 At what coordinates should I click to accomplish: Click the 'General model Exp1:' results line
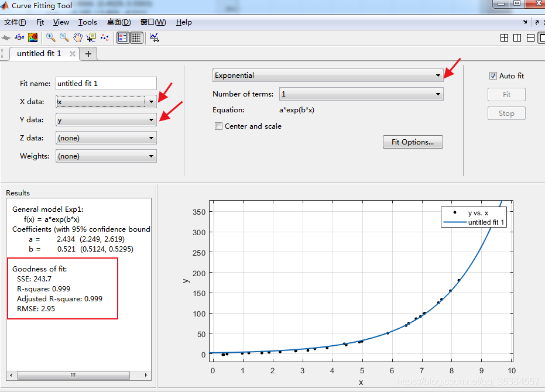pyautogui.click(x=48, y=209)
